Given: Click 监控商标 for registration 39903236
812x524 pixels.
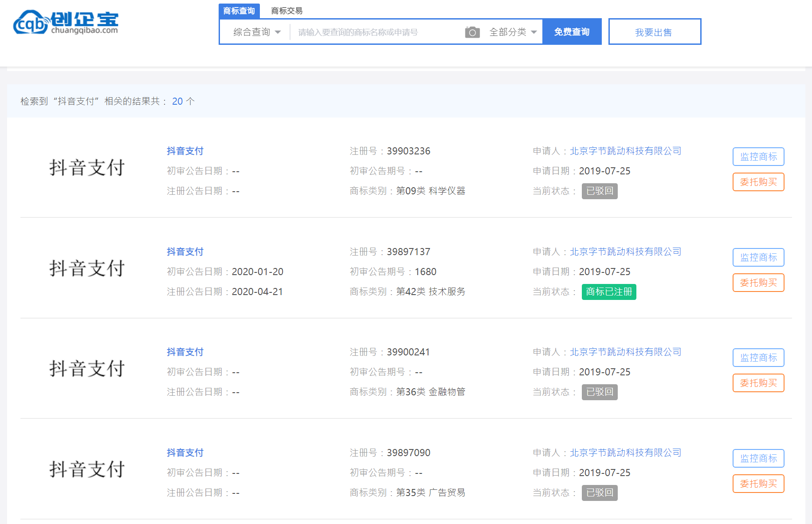Looking at the screenshot, I should (x=758, y=157).
